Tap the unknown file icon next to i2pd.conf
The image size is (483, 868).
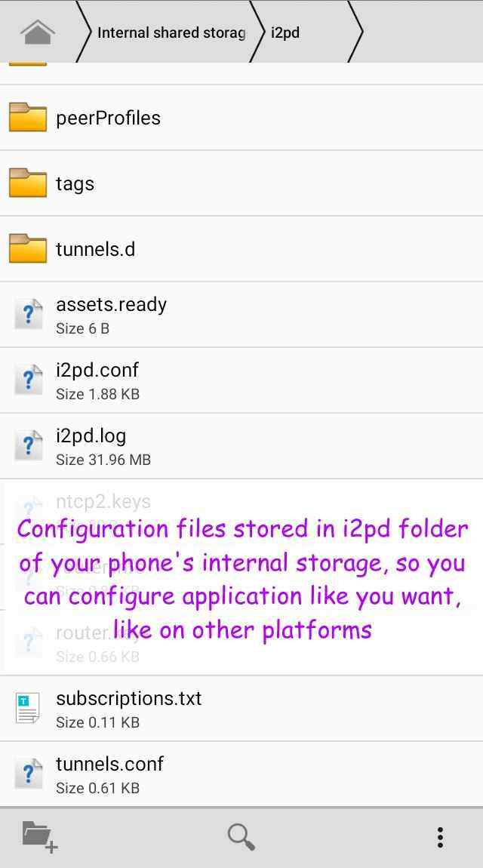28,380
